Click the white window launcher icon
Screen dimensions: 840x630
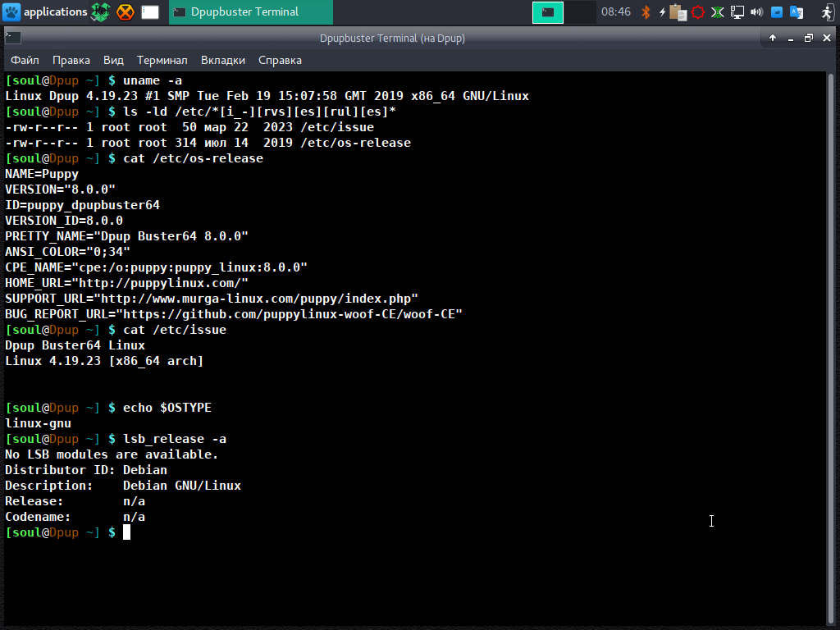coord(150,12)
